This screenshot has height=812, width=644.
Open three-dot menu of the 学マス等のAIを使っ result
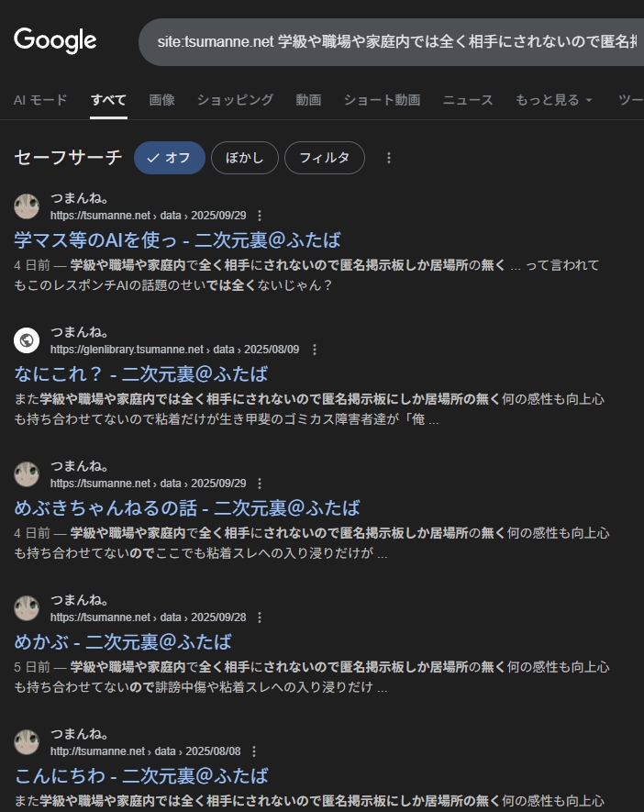[x=260, y=216]
